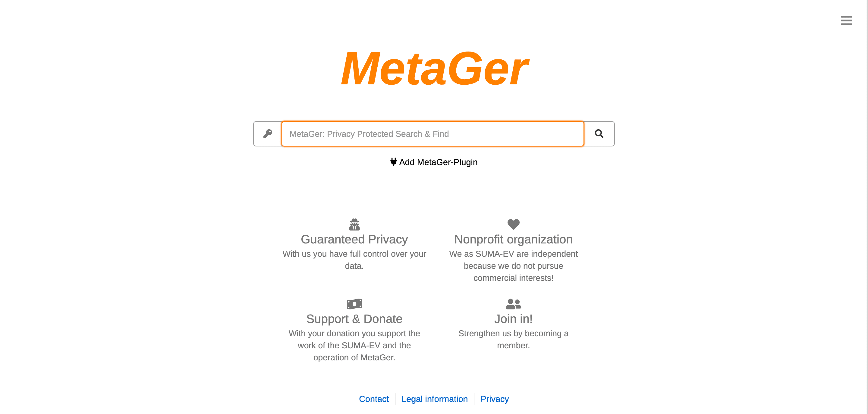Viewport: 868px width, 414px height.
Task: Click the heart nonprofit organization icon
Action: (x=513, y=225)
